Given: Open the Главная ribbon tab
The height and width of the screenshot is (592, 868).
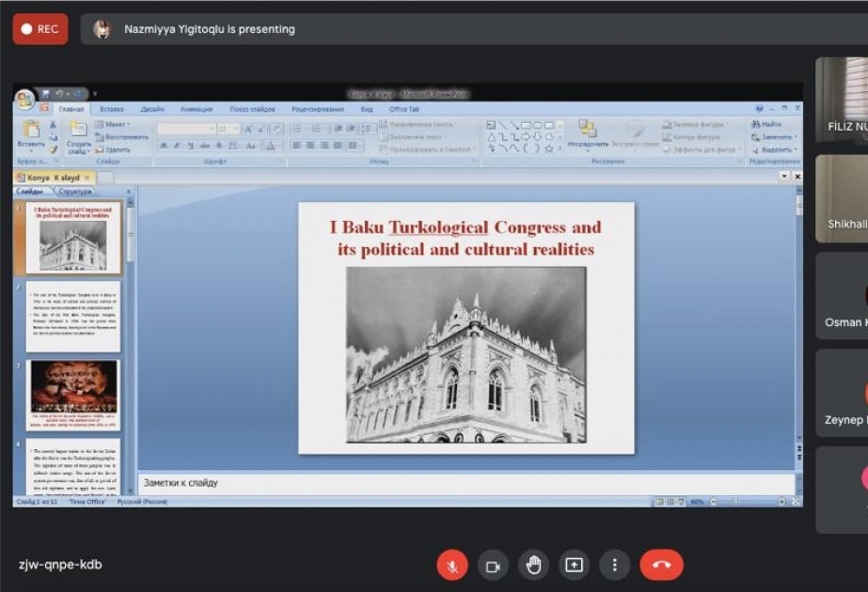Looking at the screenshot, I should pyautogui.click(x=71, y=109).
